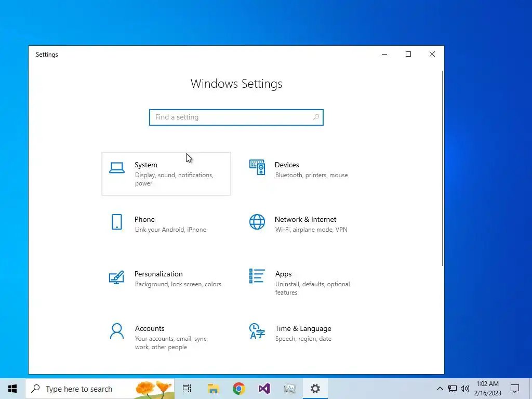The height and width of the screenshot is (399, 532).
Task: Open the network status tray icon
Action: tap(453, 389)
